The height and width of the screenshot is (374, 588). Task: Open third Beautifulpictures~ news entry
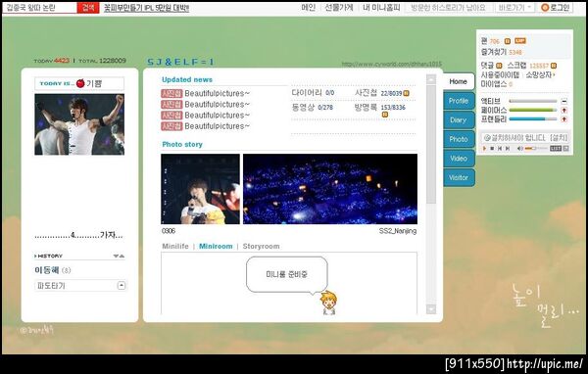point(217,116)
